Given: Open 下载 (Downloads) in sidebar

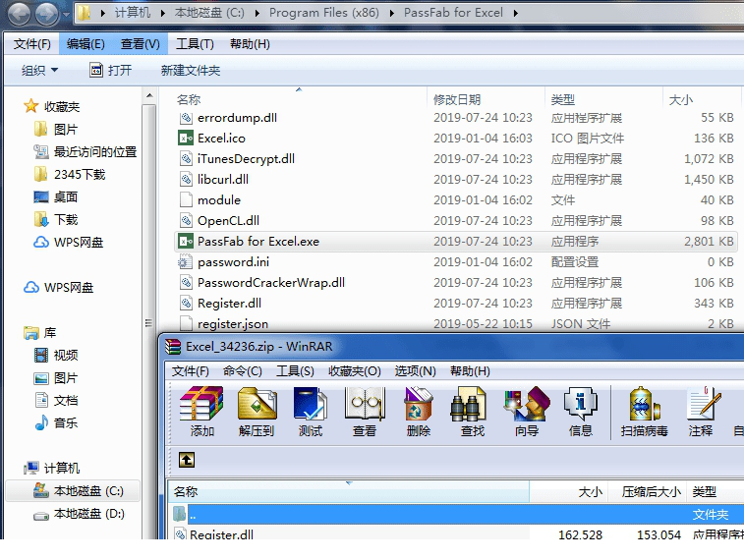Looking at the screenshot, I should (x=55, y=219).
